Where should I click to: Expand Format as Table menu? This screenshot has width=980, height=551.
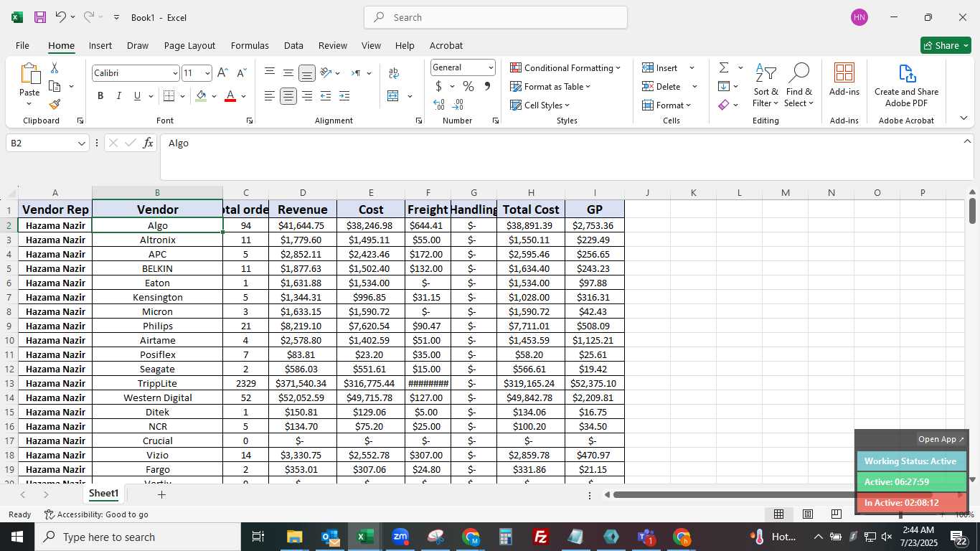coord(550,86)
